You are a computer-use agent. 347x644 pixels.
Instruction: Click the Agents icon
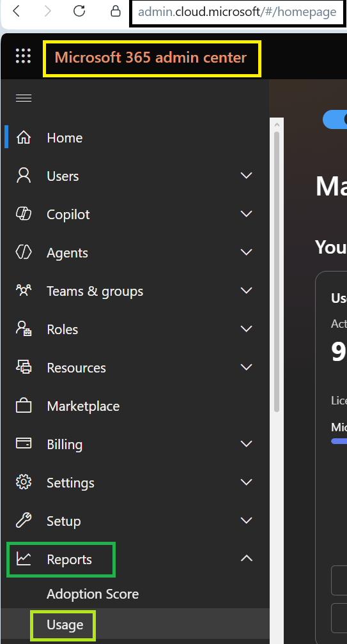click(24, 252)
